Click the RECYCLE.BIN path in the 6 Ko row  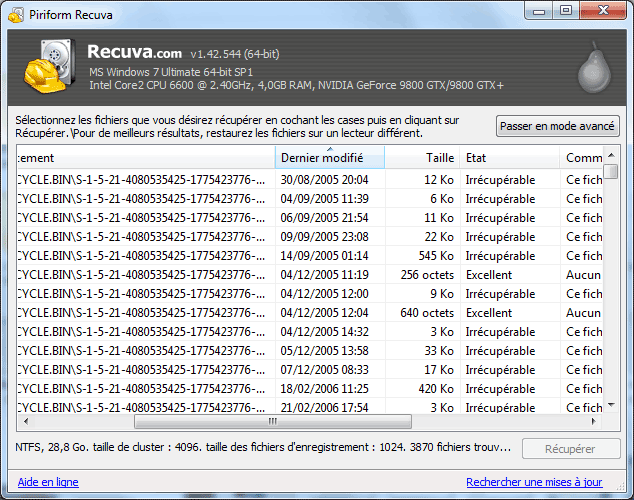tap(142, 199)
